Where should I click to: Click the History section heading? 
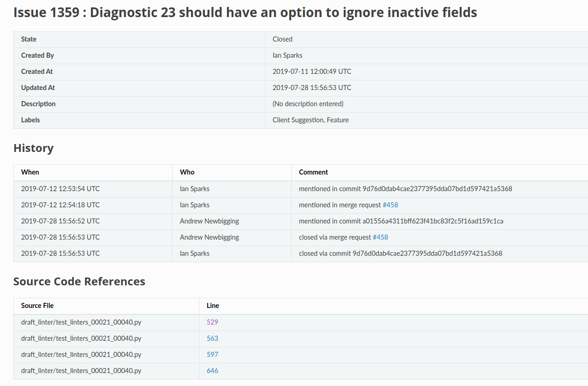point(34,148)
